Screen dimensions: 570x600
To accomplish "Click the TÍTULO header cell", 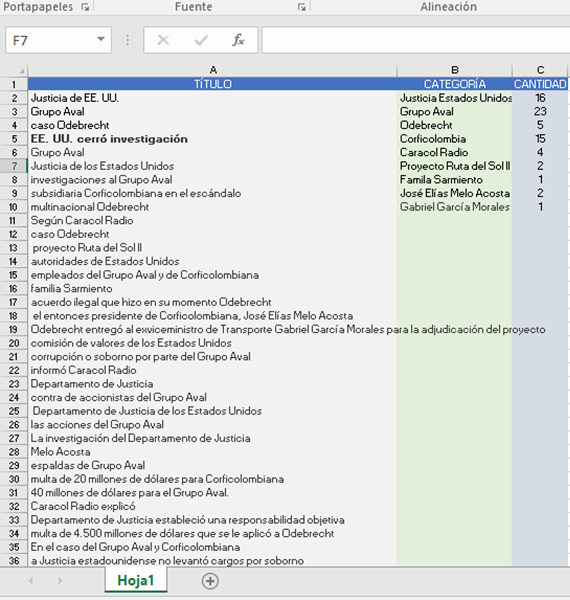I will click(x=213, y=84).
